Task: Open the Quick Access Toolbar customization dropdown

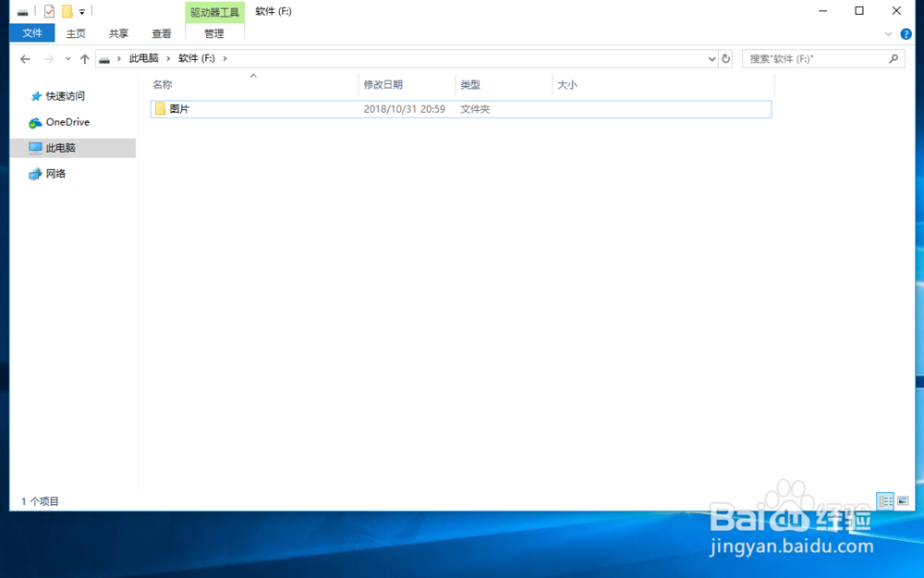Action: [x=81, y=10]
